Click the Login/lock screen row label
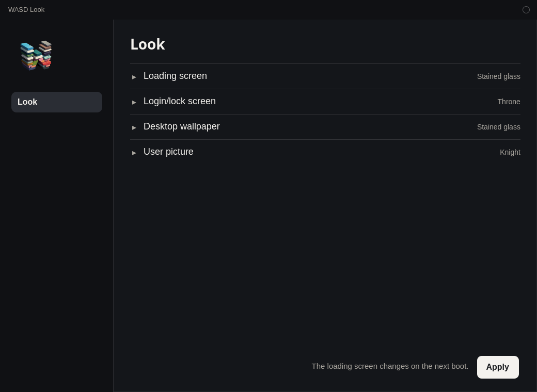 (180, 101)
